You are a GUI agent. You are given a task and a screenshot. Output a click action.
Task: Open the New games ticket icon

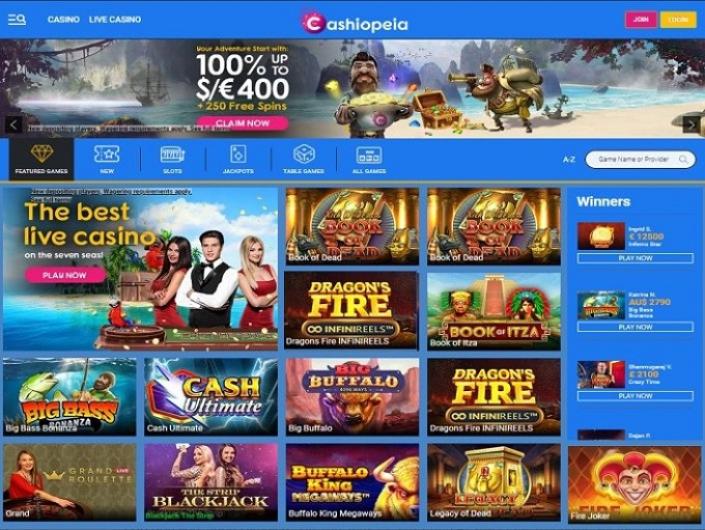(x=107, y=154)
